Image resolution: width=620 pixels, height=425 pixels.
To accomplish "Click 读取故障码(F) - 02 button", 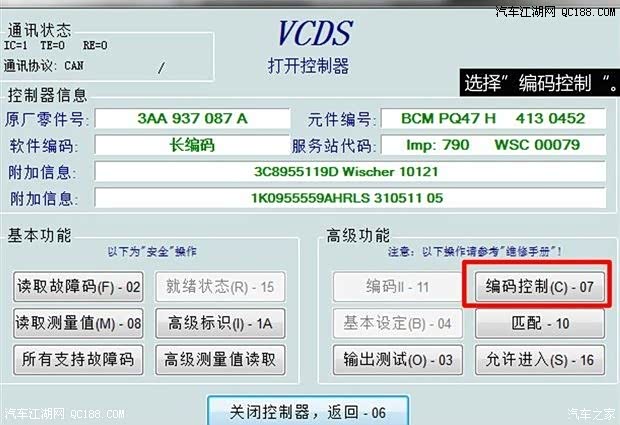I will (78, 287).
